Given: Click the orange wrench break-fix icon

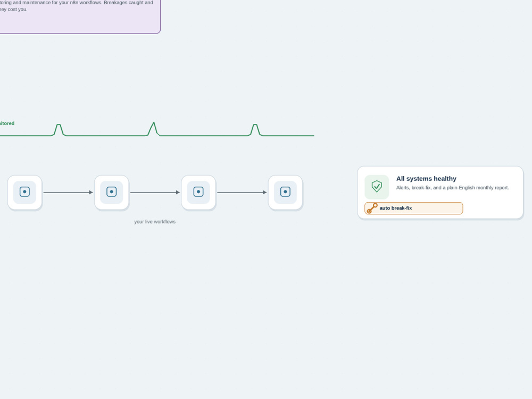Looking at the screenshot, I should (372, 208).
